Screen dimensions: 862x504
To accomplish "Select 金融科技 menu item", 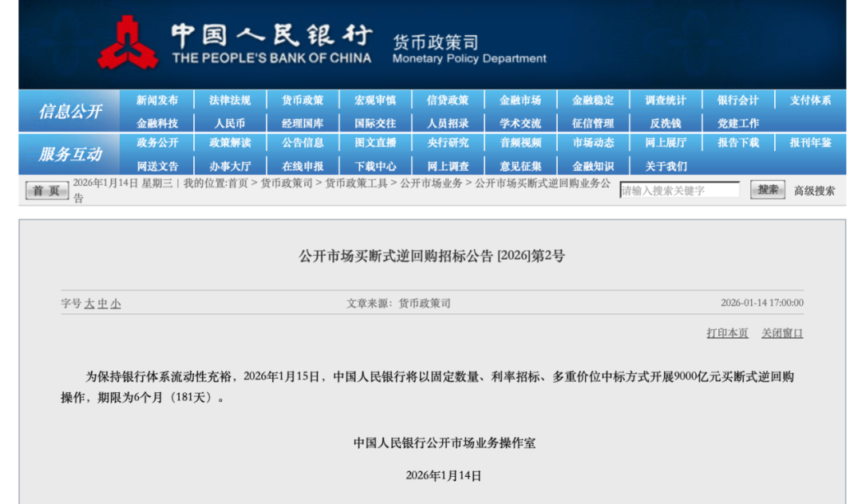I will (x=157, y=124).
